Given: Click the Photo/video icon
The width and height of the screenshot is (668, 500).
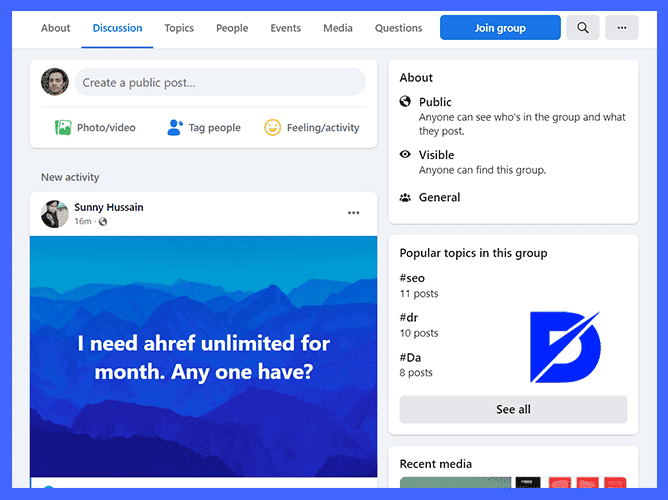Looking at the screenshot, I should click(x=63, y=127).
